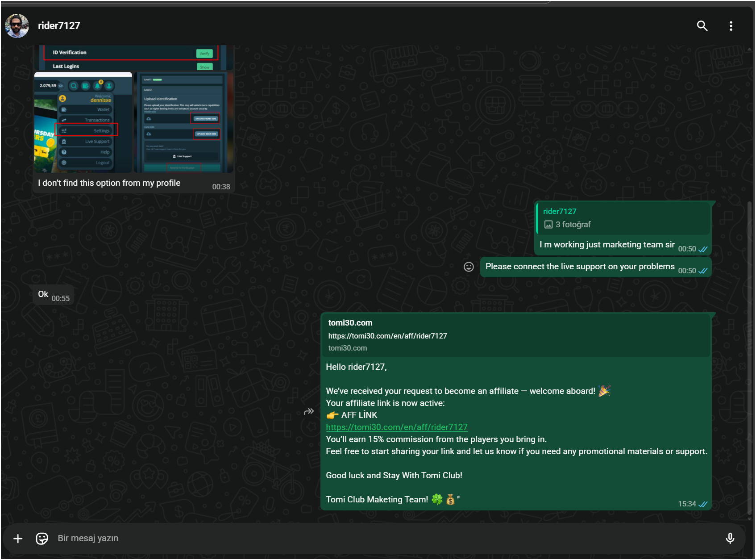Select 'I m working just marketing team sir' text
756x560 pixels.
click(x=607, y=245)
